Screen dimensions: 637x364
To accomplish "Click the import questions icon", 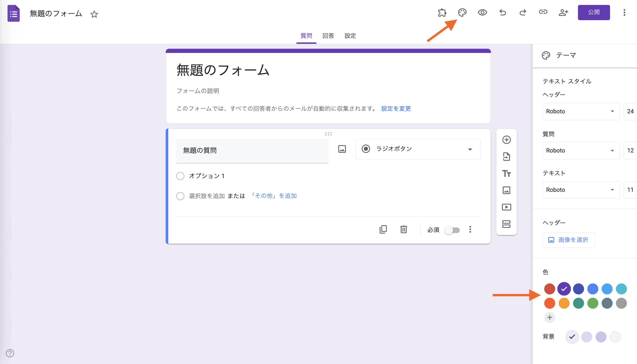I will 506,157.
